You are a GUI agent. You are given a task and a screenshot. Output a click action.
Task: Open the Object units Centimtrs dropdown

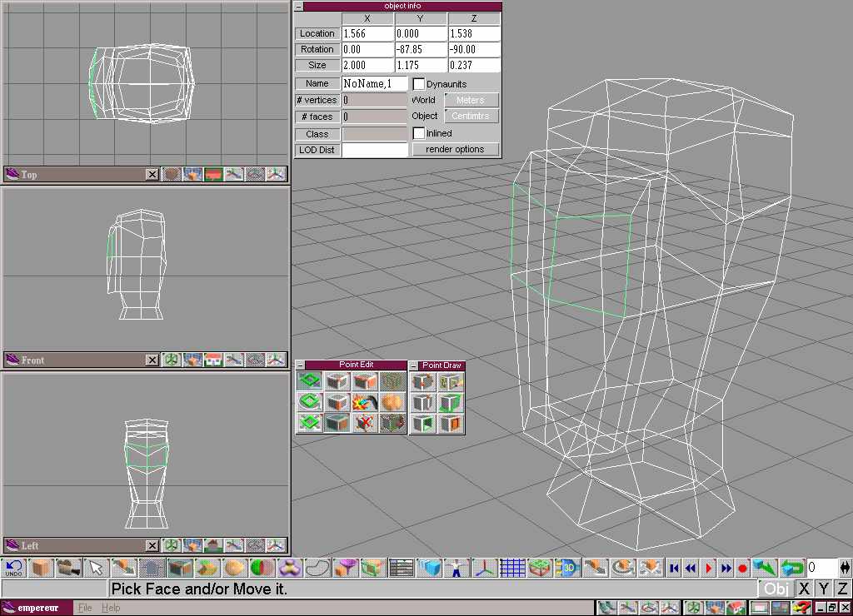click(471, 116)
